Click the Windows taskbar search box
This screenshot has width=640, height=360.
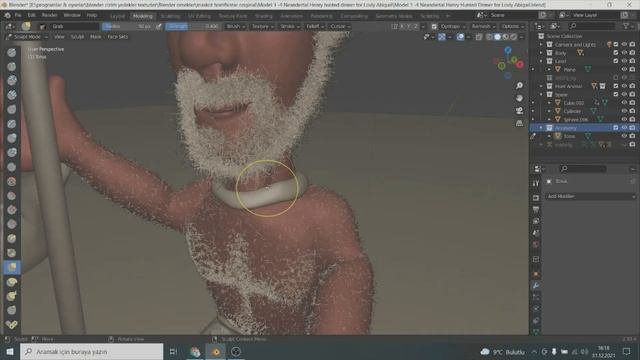tap(91, 351)
